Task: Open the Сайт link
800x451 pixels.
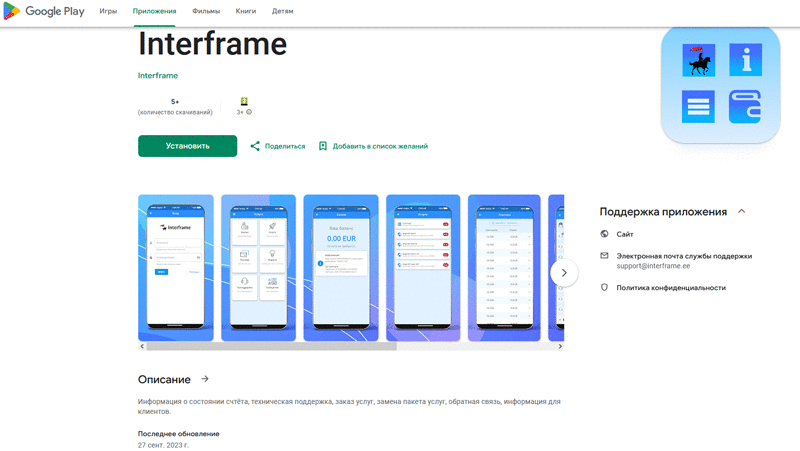Action: [624, 234]
